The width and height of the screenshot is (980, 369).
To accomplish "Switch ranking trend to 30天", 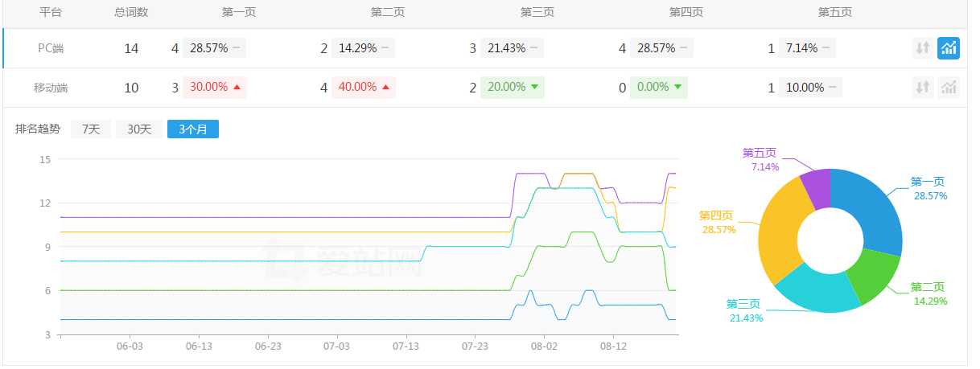I will pyautogui.click(x=139, y=129).
